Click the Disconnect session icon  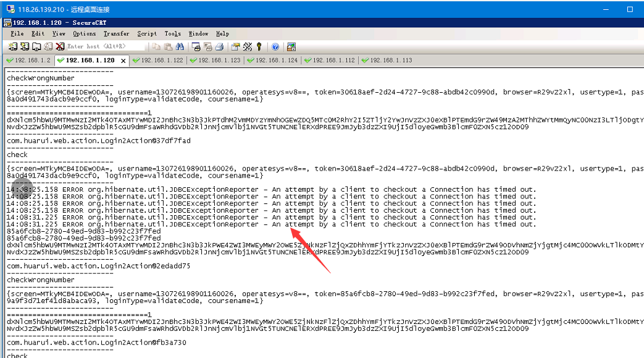click(60, 47)
